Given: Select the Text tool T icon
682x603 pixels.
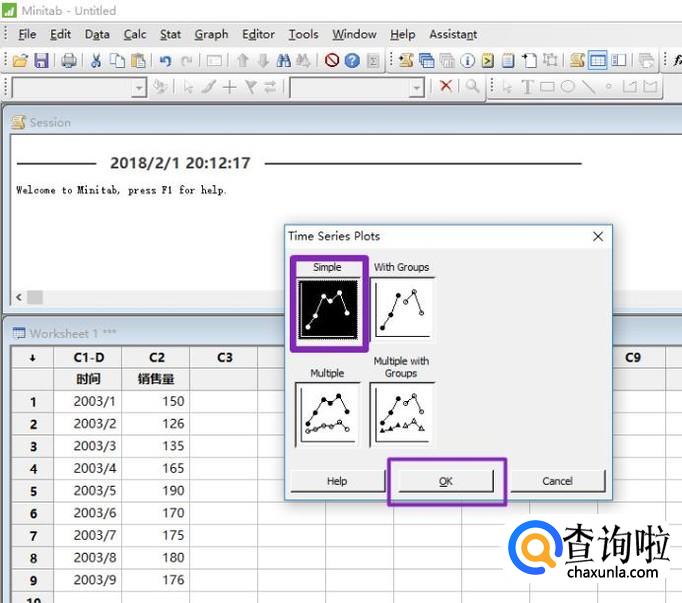Looking at the screenshot, I should (527, 87).
